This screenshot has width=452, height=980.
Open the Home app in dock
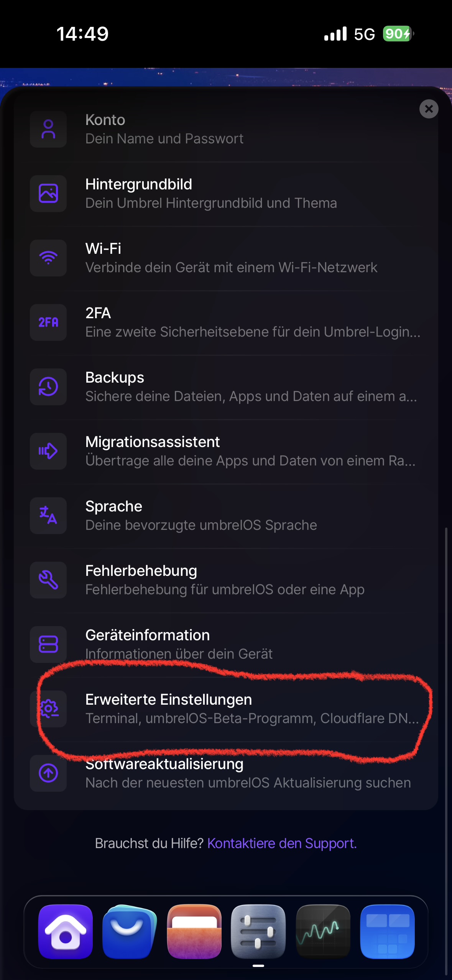[x=66, y=931]
